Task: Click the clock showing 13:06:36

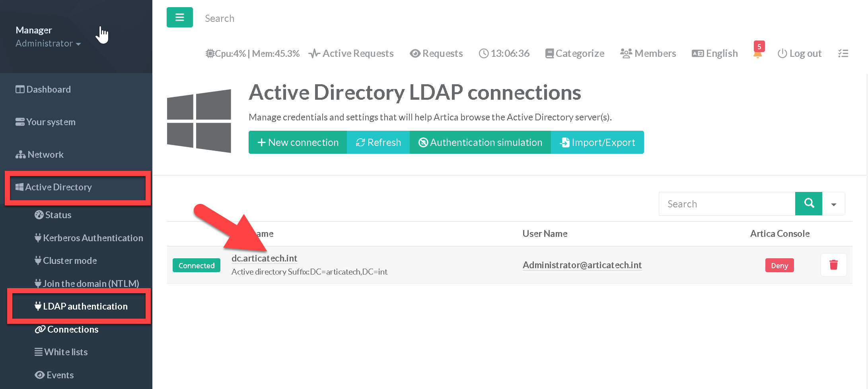Action: [x=504, y=54]
